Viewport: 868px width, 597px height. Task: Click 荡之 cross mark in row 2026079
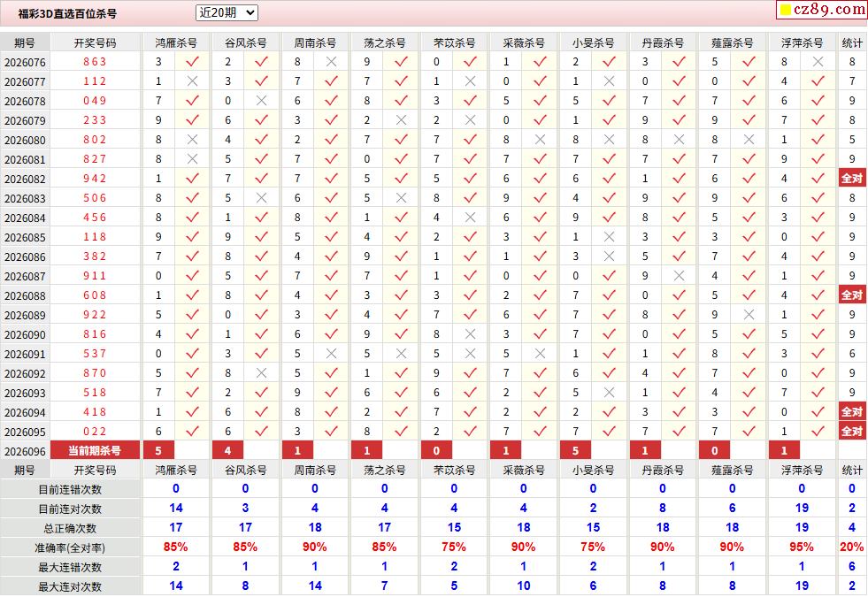pyautogui.click(x=402, y=120)
